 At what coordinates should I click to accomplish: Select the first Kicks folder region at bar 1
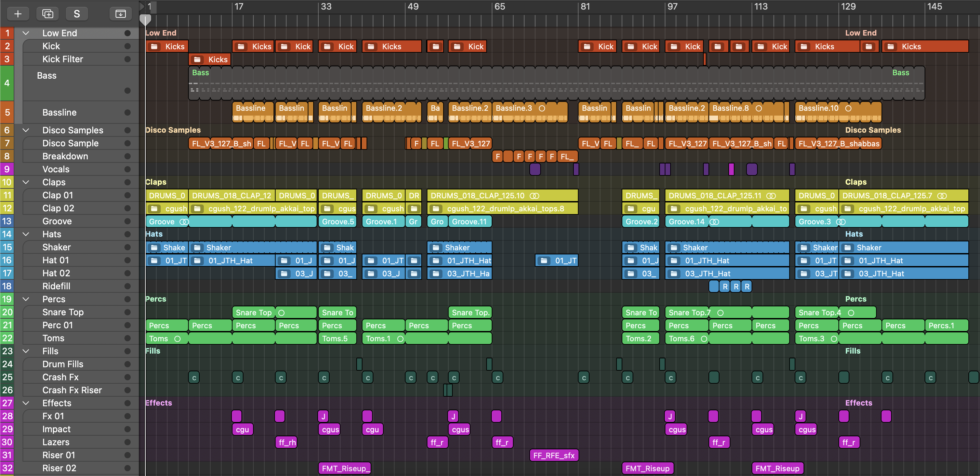click(167, 47)
